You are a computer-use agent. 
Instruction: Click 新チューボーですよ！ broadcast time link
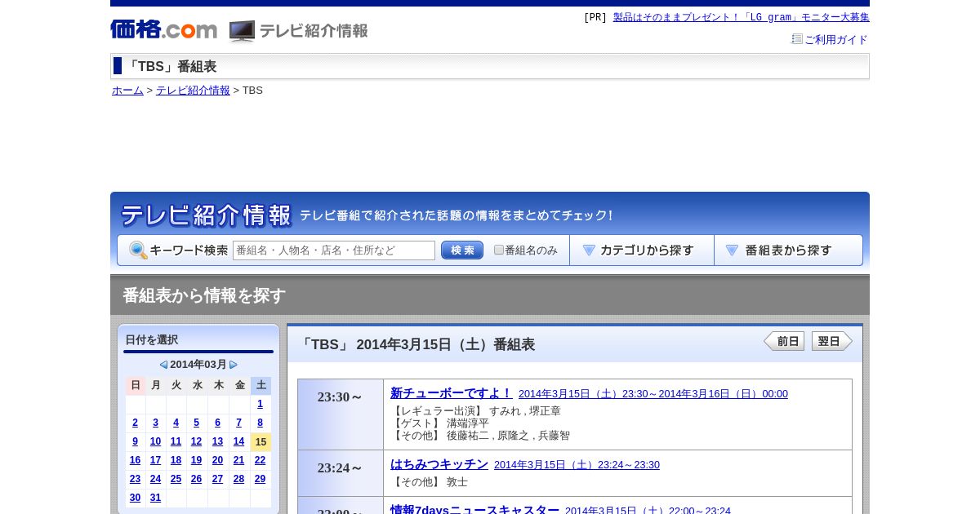click(653, 394)
